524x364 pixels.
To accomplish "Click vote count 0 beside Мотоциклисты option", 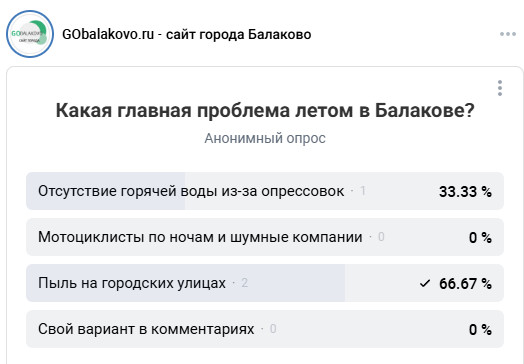I will click(381, 237).
